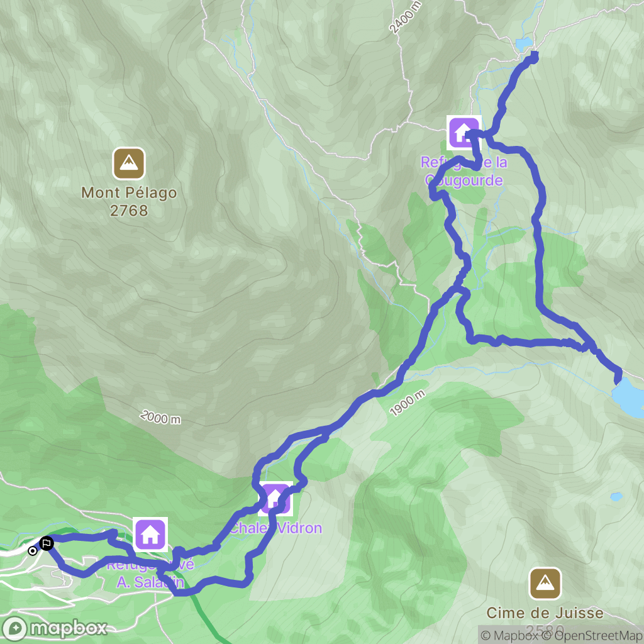Click the 2000 m contour label
The height and width of the screenshot is (644, 644).
tap(160, 418)
